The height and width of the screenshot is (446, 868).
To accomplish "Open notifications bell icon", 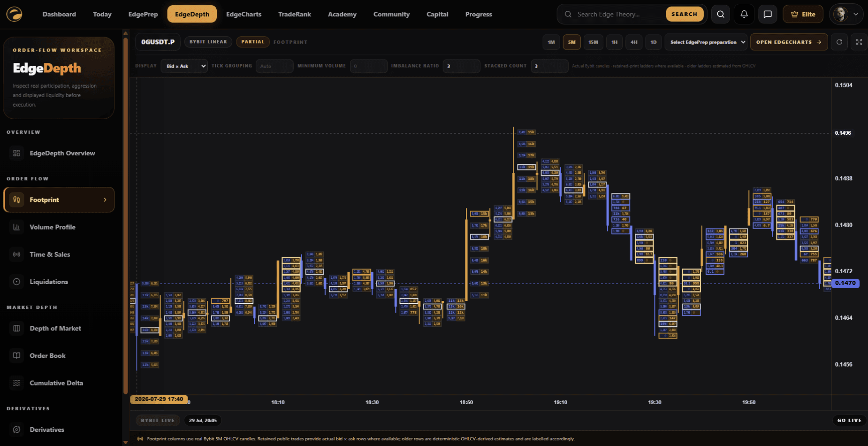I will click(x=744, y=14).
